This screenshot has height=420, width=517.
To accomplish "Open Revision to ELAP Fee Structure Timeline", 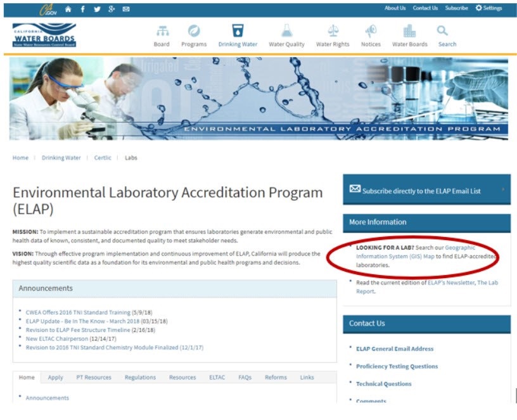I will (x=78, y=330).
